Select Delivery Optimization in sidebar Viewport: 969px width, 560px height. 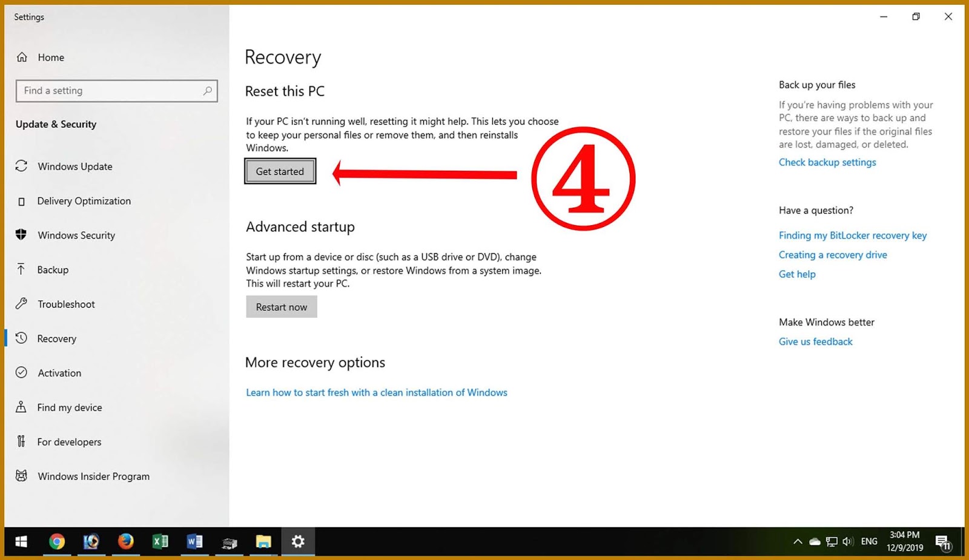pyautogui.click(x=84, y=201)
